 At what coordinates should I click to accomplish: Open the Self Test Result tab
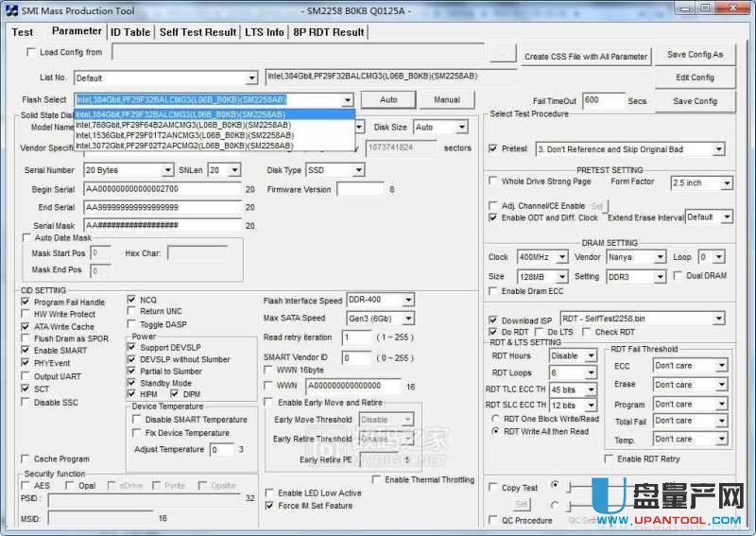[198, 31]
